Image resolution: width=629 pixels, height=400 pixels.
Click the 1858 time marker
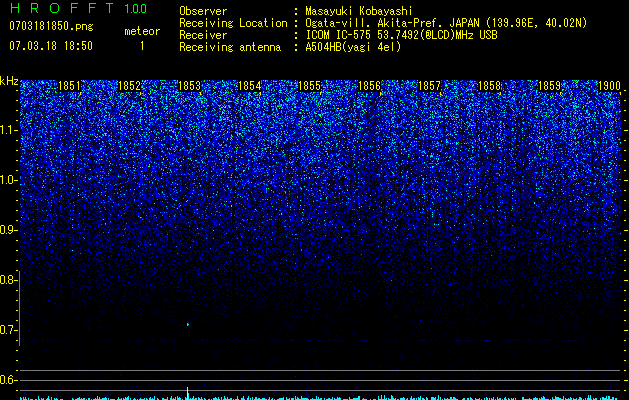coord(490,86)
